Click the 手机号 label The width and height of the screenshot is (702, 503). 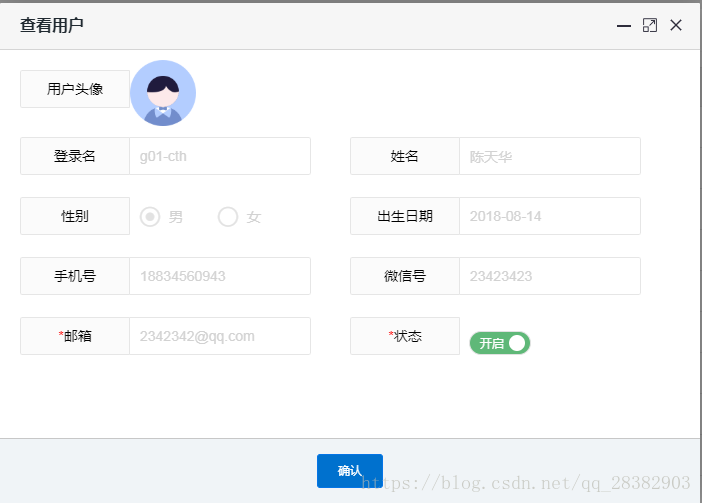tap(75, 276)
